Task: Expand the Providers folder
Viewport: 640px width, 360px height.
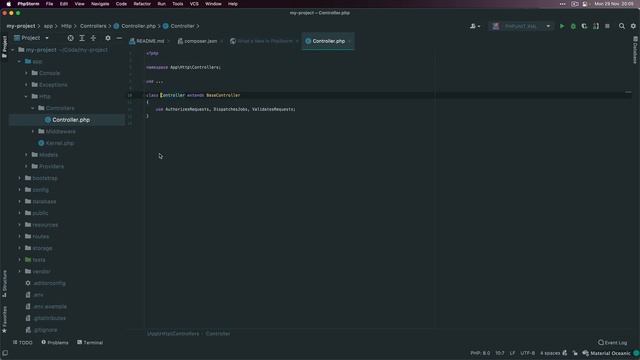Action: point(26,167)
